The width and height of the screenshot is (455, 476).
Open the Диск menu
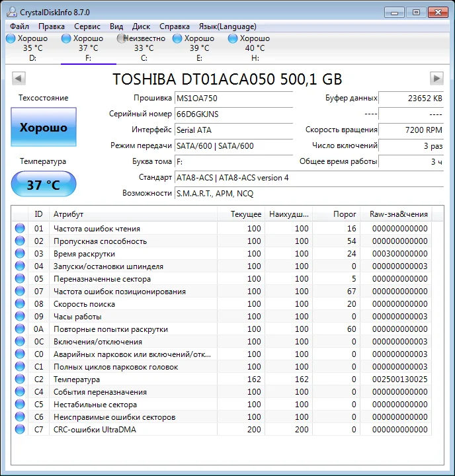pos(141,26)
